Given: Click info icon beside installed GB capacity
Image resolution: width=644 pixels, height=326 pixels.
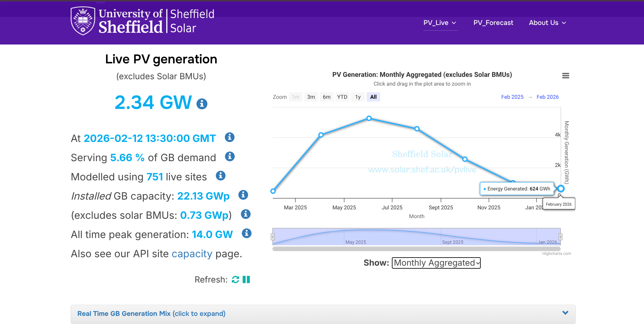Looking at the screenshot, I should (243, 195).
